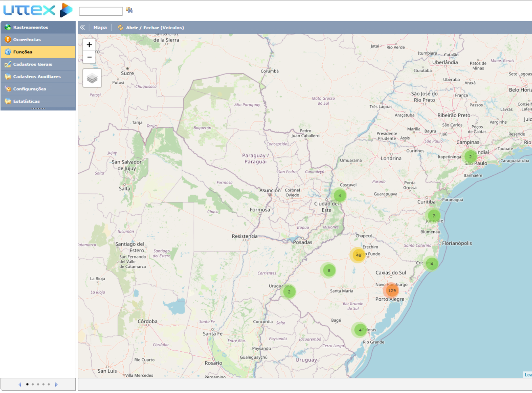Zoom out the map with minus button
This screenshot has width=532, height=393.
(x=89, y=57)
